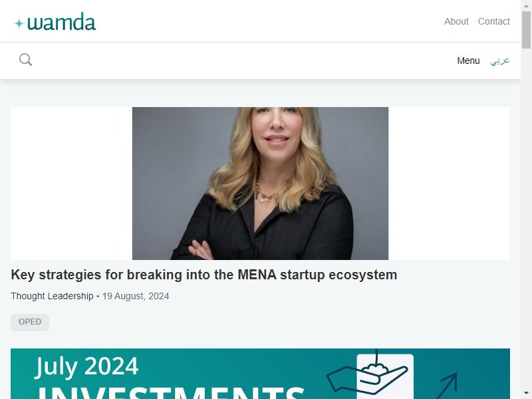Select the Thought Leadership category link

tap(52, 296)
